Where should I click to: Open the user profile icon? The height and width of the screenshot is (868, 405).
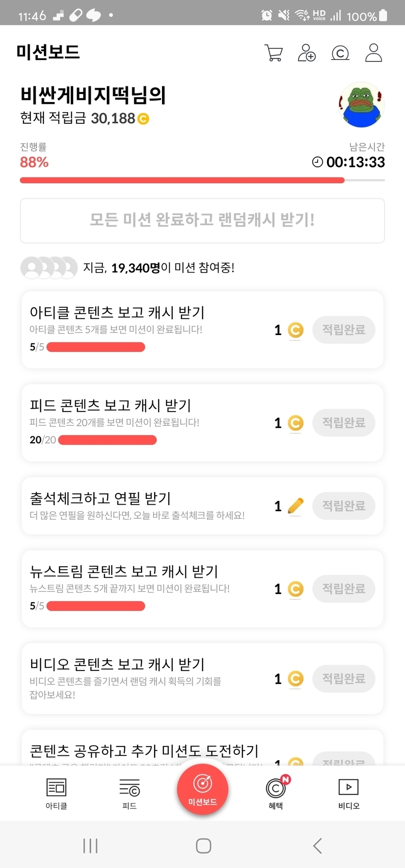click(x=373, y=53)
